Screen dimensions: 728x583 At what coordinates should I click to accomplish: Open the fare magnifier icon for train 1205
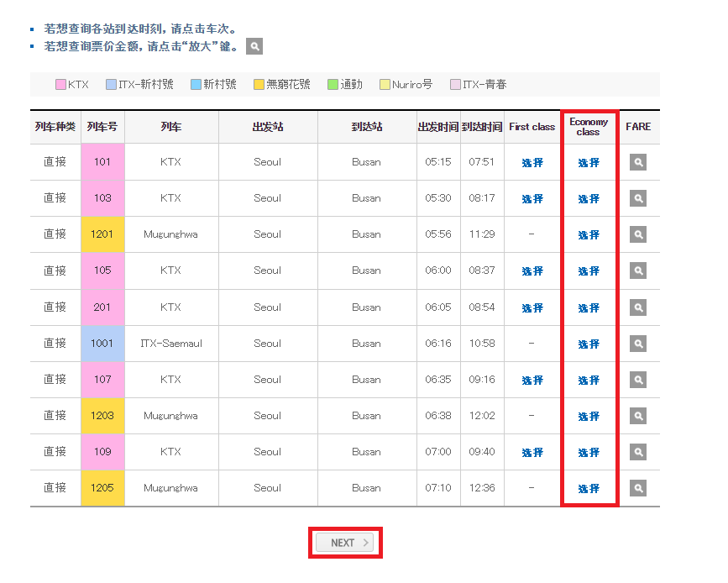coord(638,487)
